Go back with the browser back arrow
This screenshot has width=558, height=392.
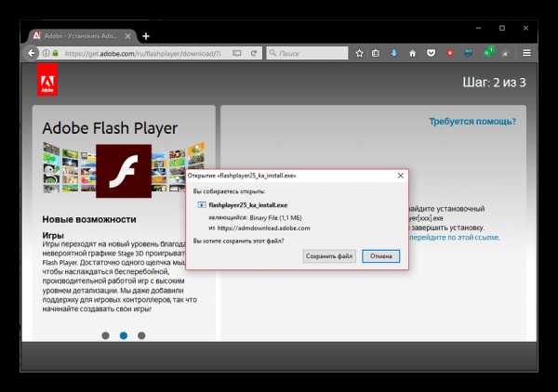coord(32,53)
